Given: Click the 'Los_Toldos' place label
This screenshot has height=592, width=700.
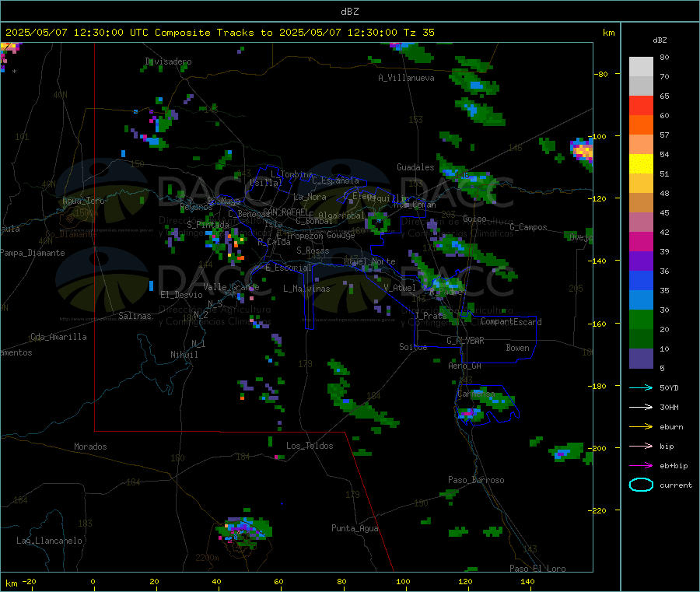Looking at the screenshot, I should tap(310, 446).
